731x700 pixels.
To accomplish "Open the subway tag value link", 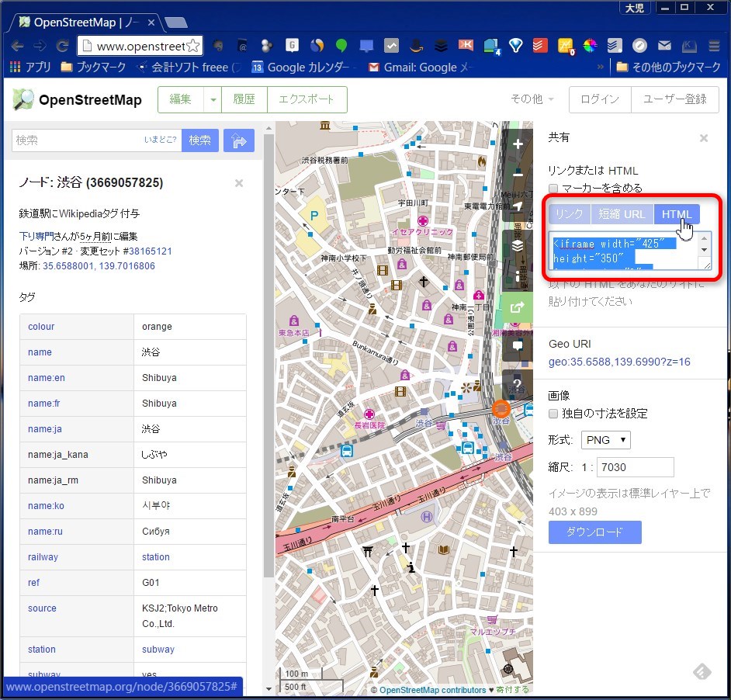I will click(x=158, y=649).
